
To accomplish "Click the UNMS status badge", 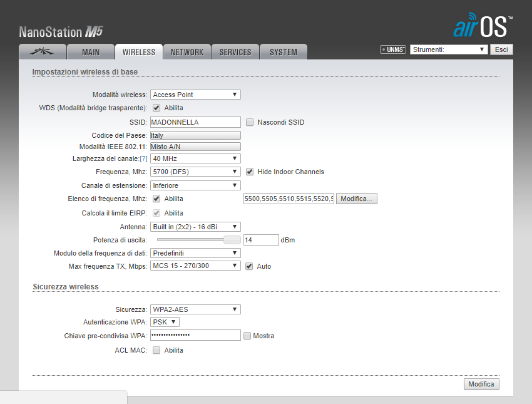I will point(393,49).
